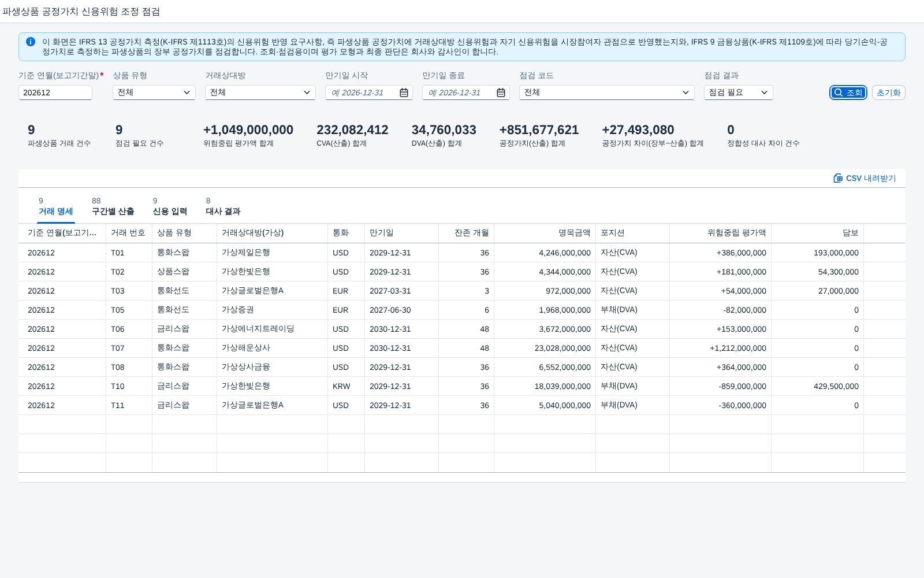Click the 거래 번호 column header
Image resolution: width=924 pixels, height=578 pixels.
[129, 233]
